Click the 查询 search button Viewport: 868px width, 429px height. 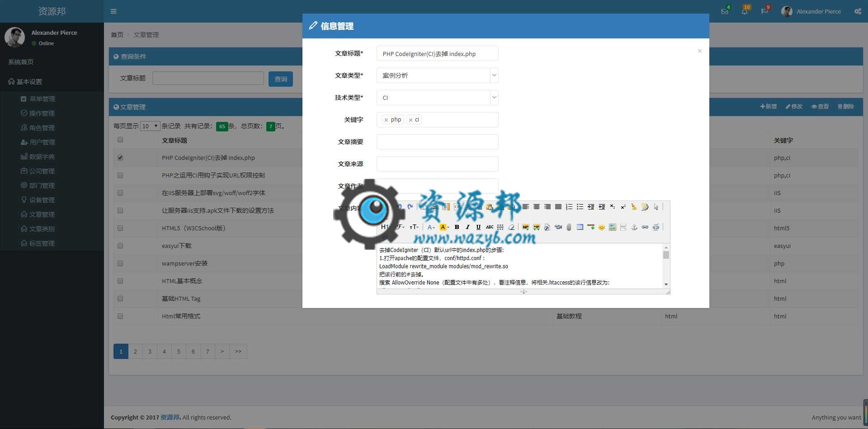click(281, 79)
